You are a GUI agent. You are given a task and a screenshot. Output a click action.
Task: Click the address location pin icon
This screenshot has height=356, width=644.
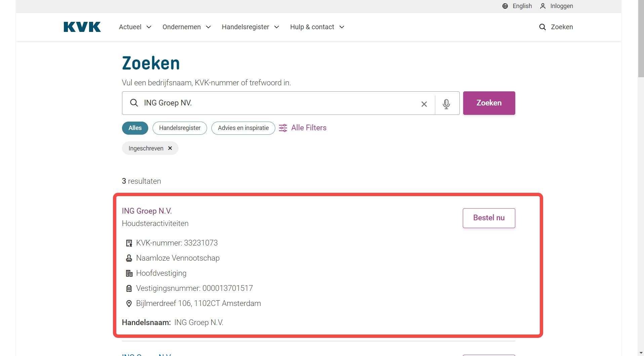click(129, 304)
